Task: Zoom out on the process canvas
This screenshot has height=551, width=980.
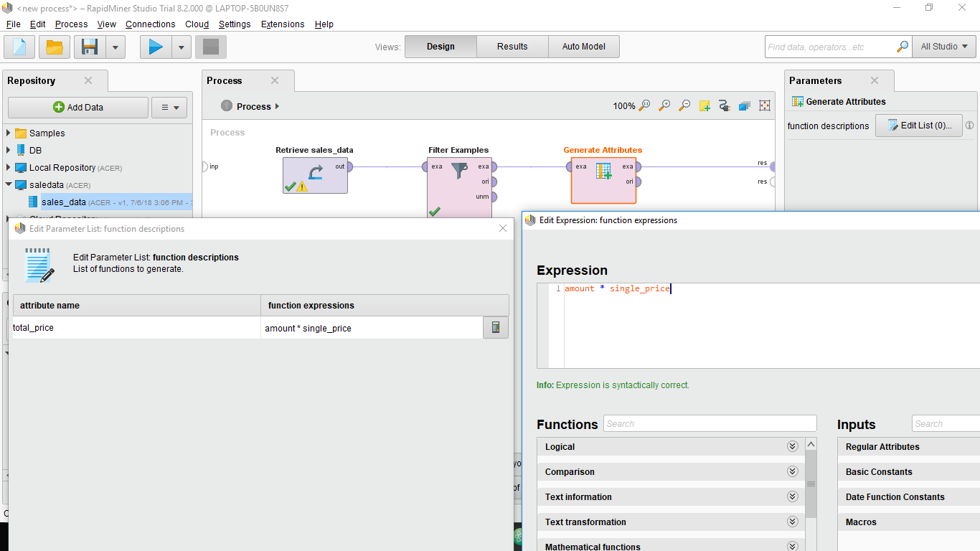Action: coord(684,105)
